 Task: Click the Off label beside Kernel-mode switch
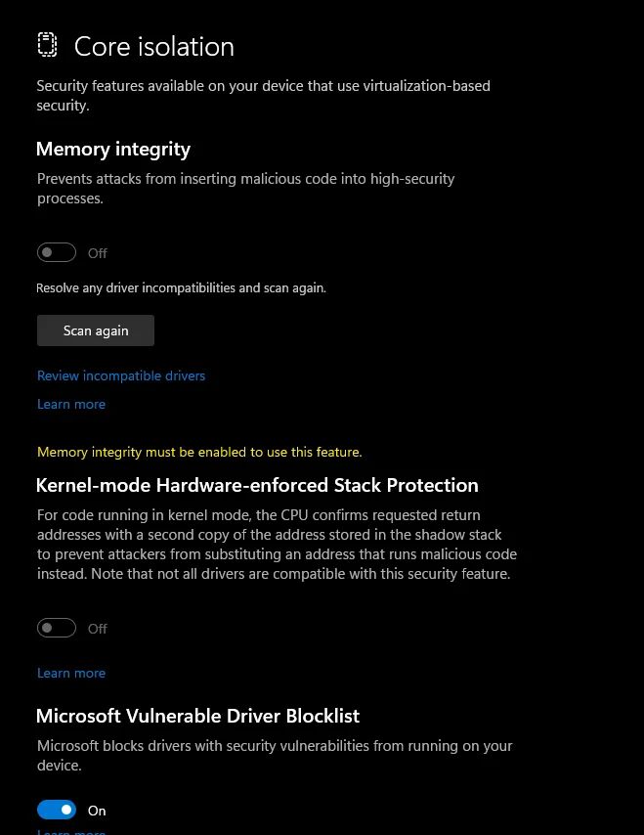98,629
